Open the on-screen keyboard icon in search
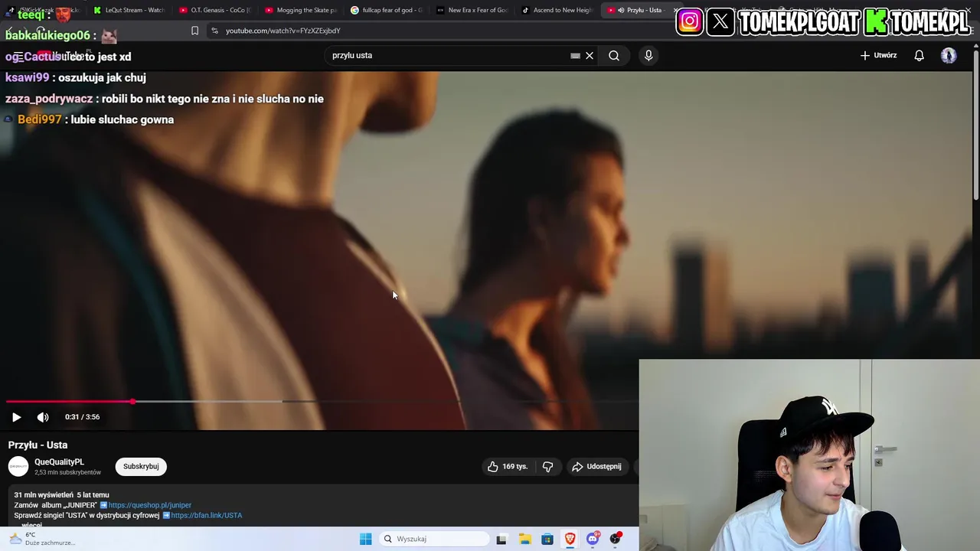Image resolution: width=980 pixels, height=551 pixels. click(x=575, y=55)
